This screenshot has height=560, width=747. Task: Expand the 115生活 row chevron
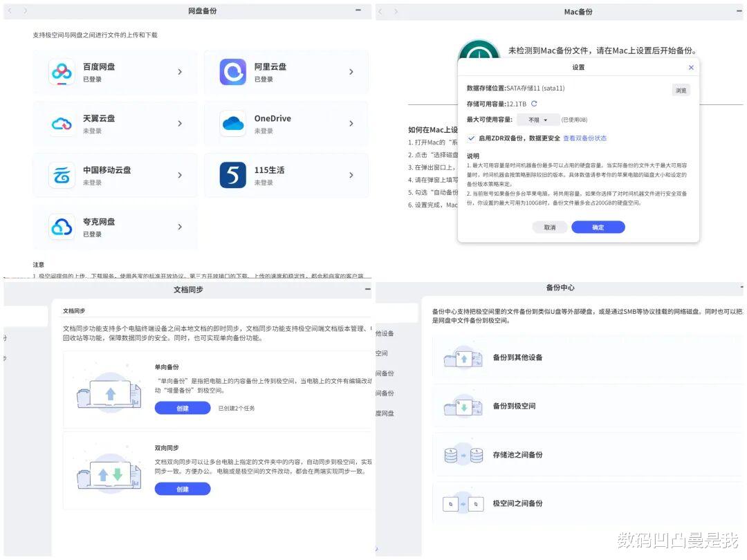click(x=351, y=175)
